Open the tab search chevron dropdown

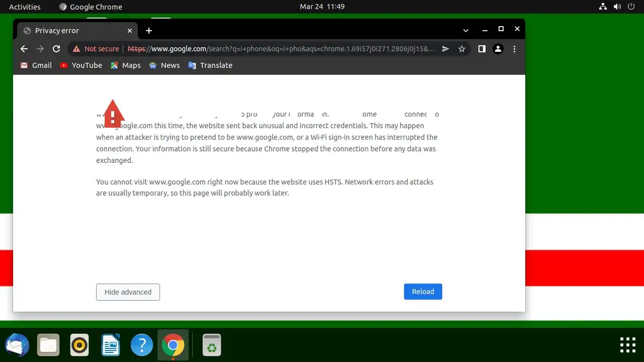[x=466, y=30]
